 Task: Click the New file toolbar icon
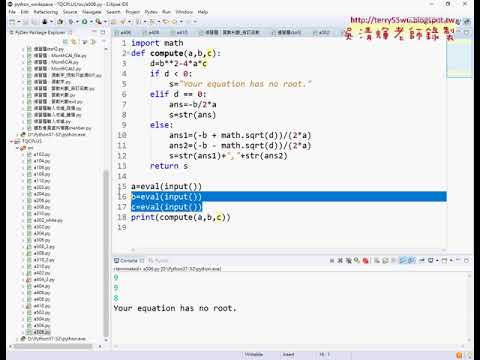coord(12,22)
